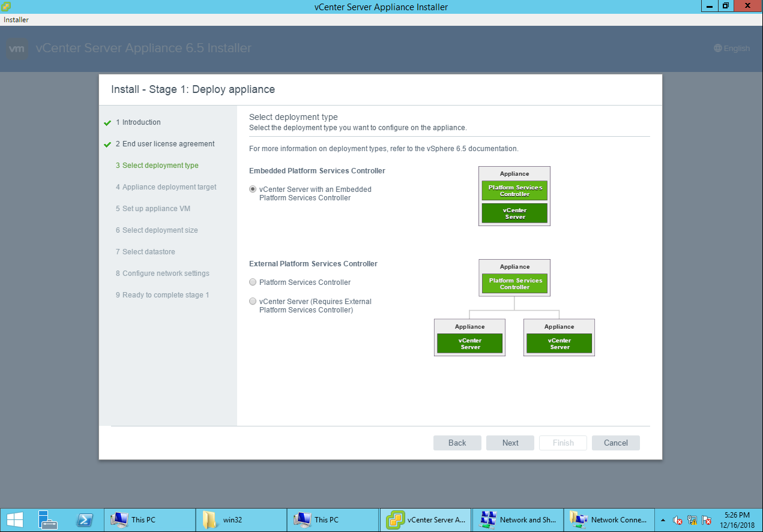Image resolution: width=763 pixels, height=532 pixels.
Task: Click the license agreement green checkmark icon
Action: (x=107, y=145)
